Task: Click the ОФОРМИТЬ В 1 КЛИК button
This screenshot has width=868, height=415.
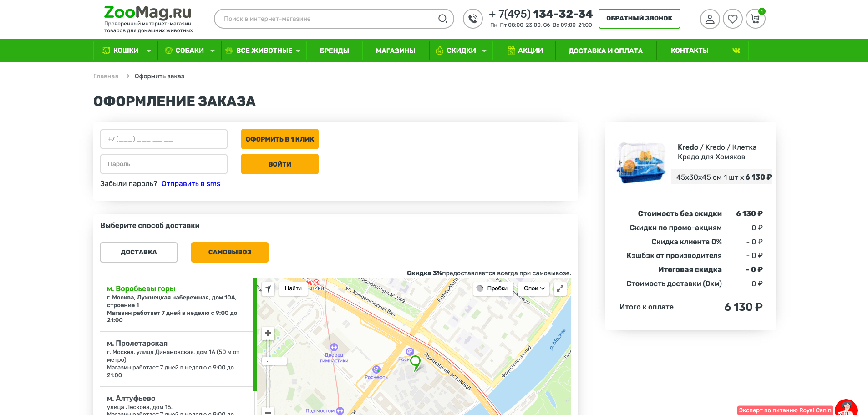Action: [280, 139]
